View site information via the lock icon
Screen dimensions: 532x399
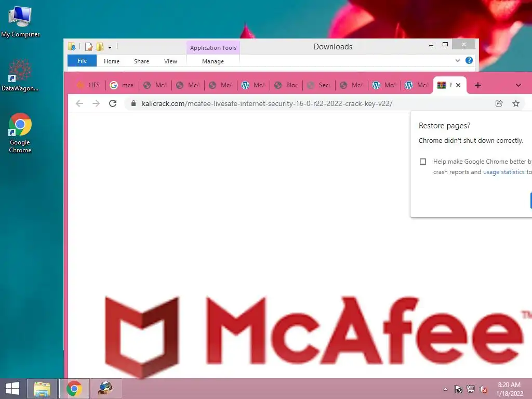[134, 103]
